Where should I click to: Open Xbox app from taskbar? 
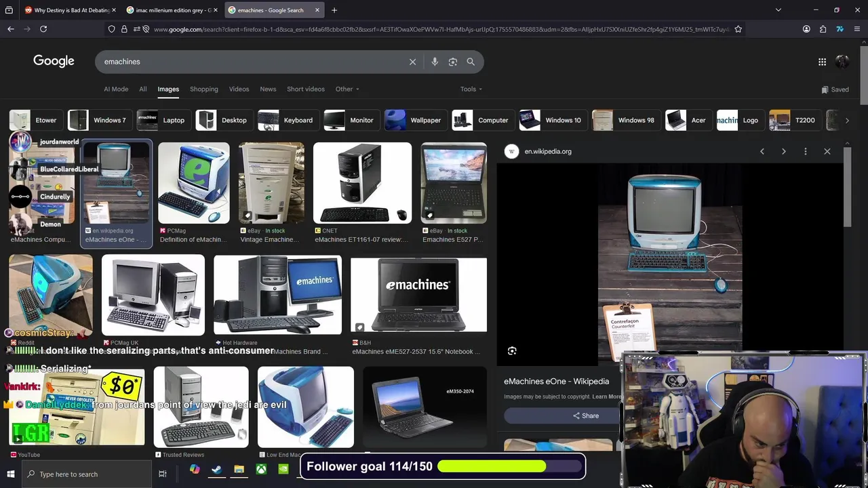click(x=261, y=470)
